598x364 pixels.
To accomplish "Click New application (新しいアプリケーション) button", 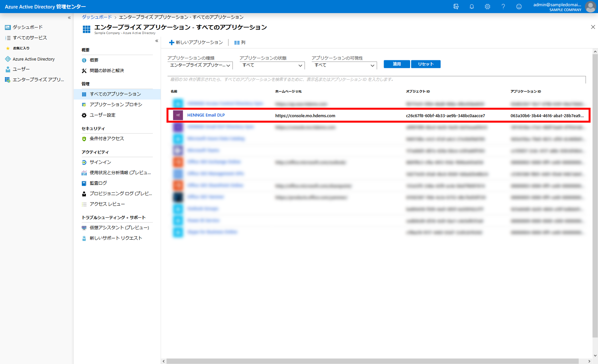I will tap(196, 42).
